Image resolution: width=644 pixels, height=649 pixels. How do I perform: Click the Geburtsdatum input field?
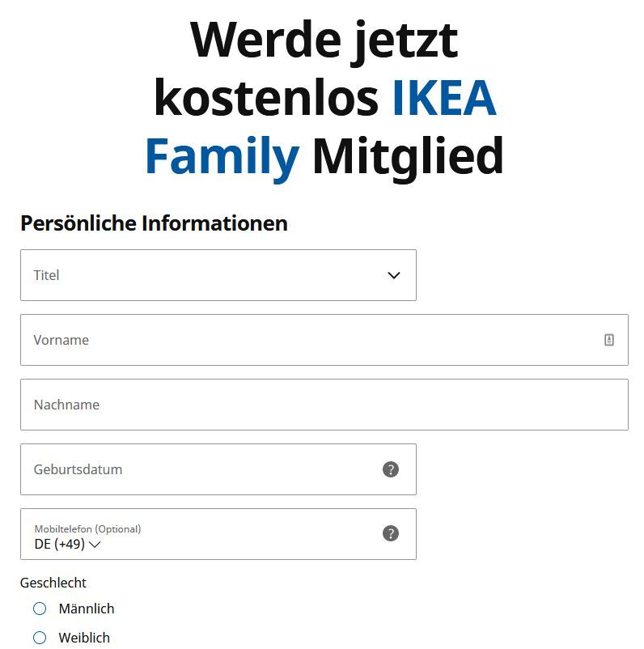click(x=202, y=469)
